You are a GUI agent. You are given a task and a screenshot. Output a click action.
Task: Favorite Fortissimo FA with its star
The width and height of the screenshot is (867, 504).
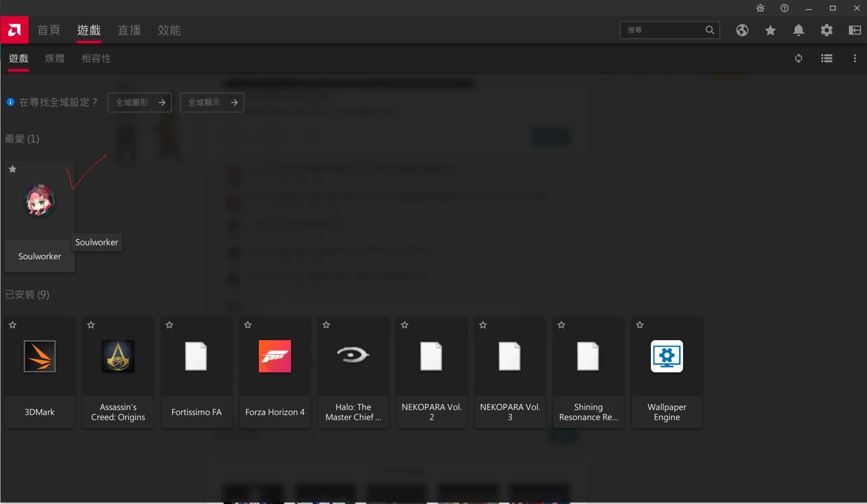(x=169, y=325)
